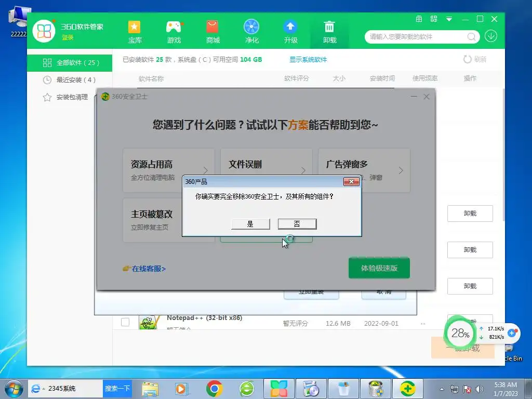Open the skin changer icon in title bar

(434, 19)
